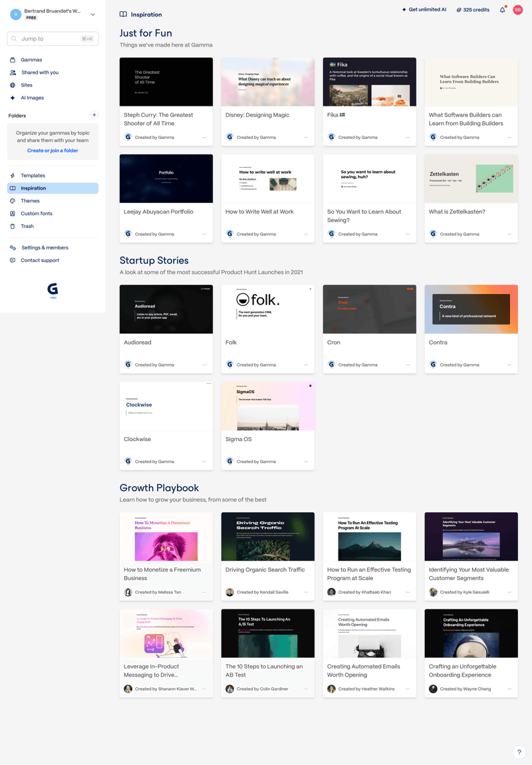
Task: Click the Custom fonts icon
Action: 13,214
